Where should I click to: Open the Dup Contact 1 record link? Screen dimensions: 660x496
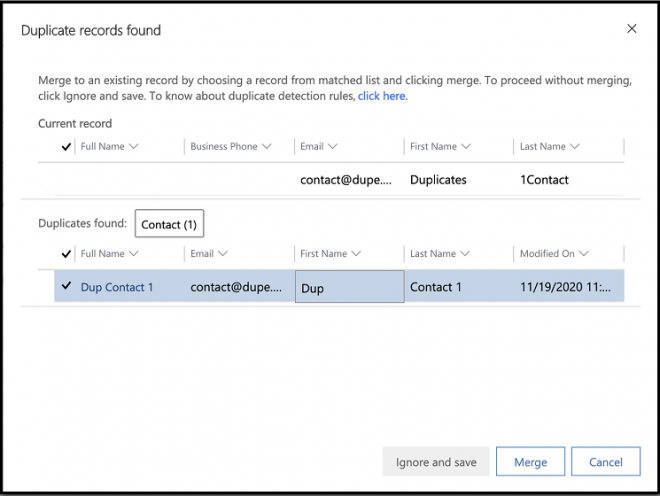117,287
